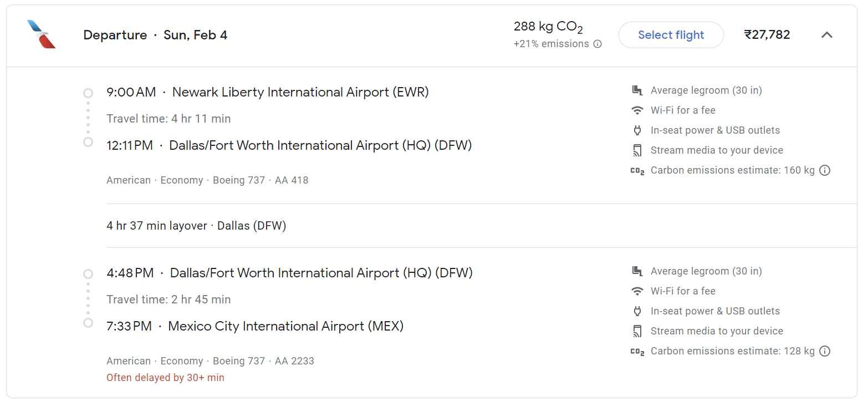
Task: Click the emissions info icon near +21%
Action: pos(598,44)
